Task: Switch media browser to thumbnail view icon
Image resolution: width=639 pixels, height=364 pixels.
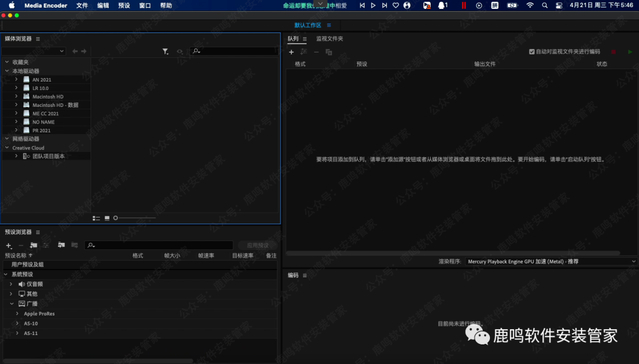Action: [x=107, y=218]
